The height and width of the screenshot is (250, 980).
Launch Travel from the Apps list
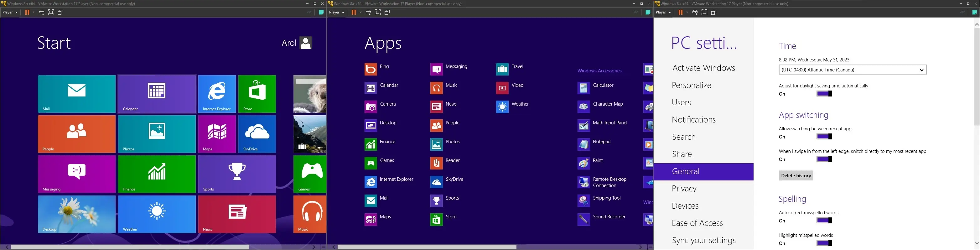[x=510, y=69]
